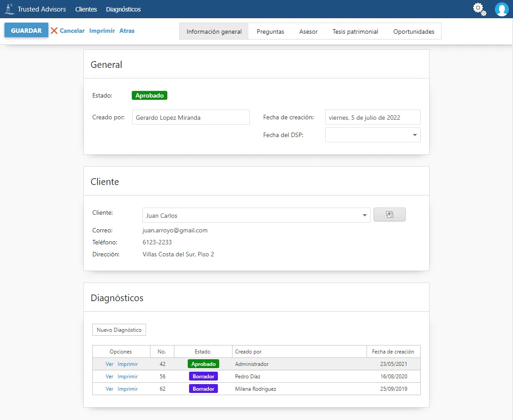Click the add client icon button
Image resolution: width=513 pixels, height=420 pixels.
(x=389, y=215)
